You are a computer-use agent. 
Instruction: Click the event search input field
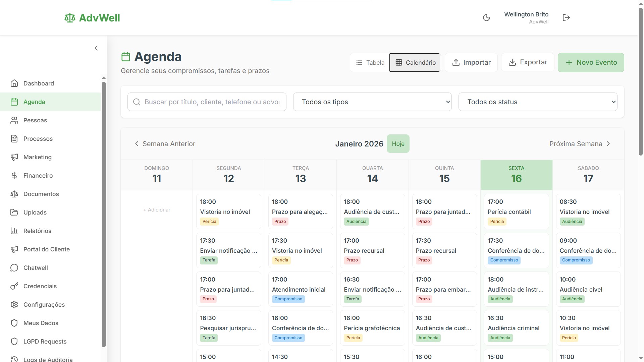tap(211, 102)
